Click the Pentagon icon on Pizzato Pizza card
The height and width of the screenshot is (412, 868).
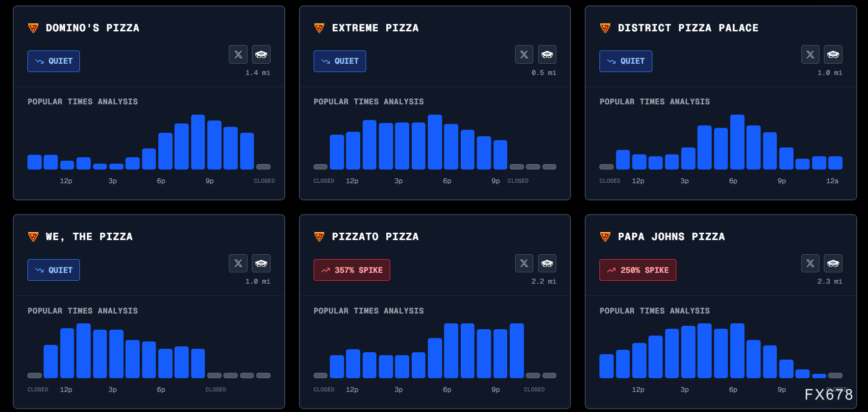tap(547, 263)
